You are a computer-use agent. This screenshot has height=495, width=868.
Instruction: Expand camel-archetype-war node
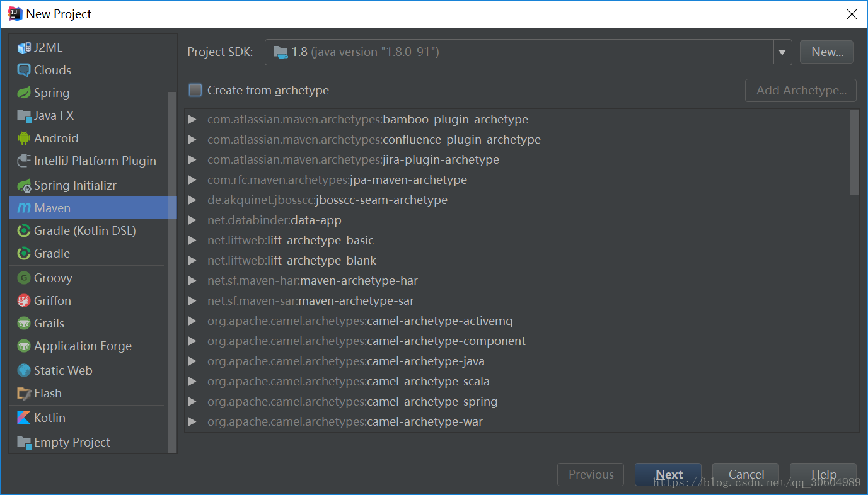[193, 422]
